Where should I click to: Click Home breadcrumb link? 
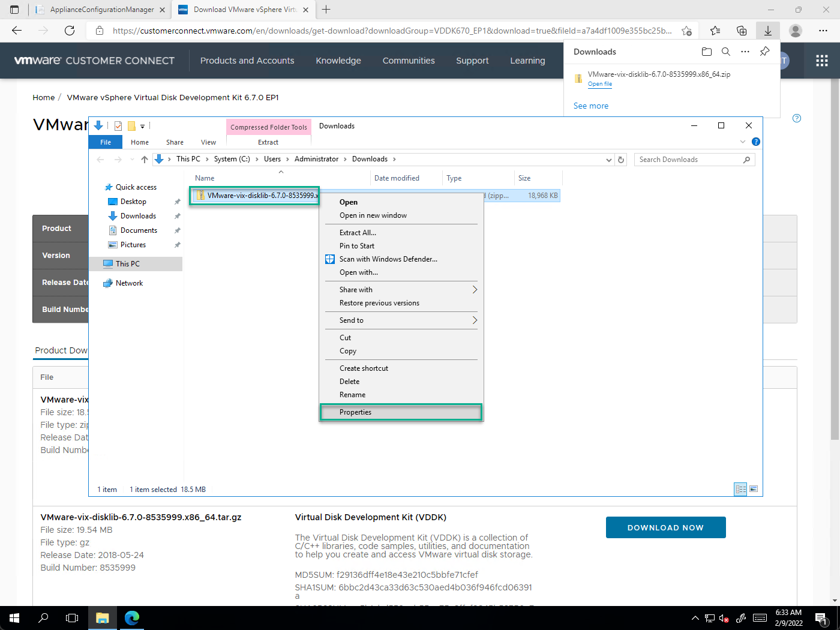tap(43, 97)
